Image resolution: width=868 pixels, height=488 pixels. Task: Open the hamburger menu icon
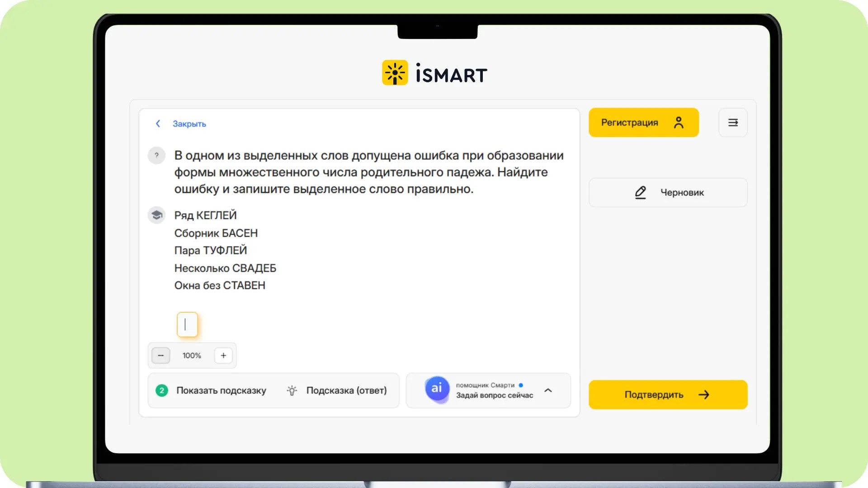(733, 122)
